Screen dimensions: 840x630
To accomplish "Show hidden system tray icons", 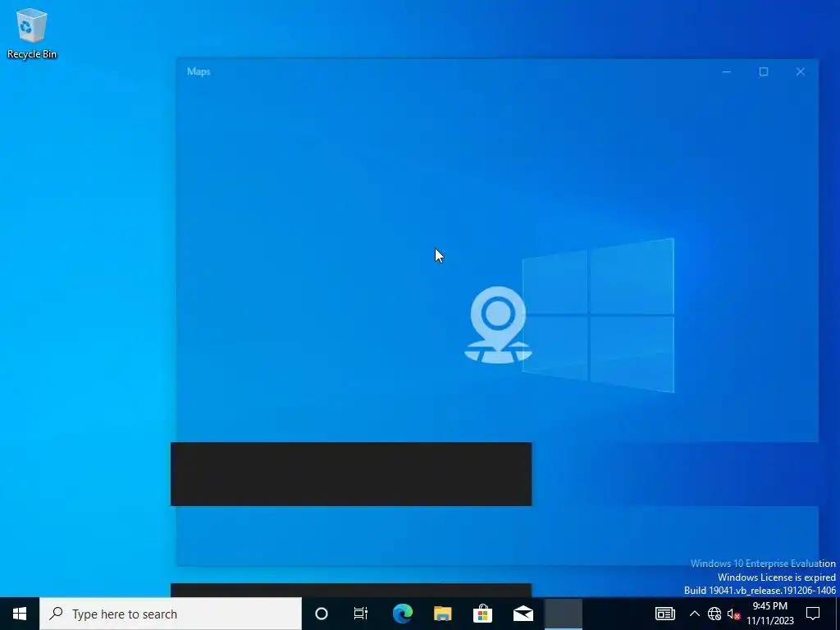I will pyautogui.click(x=694, y=614).
